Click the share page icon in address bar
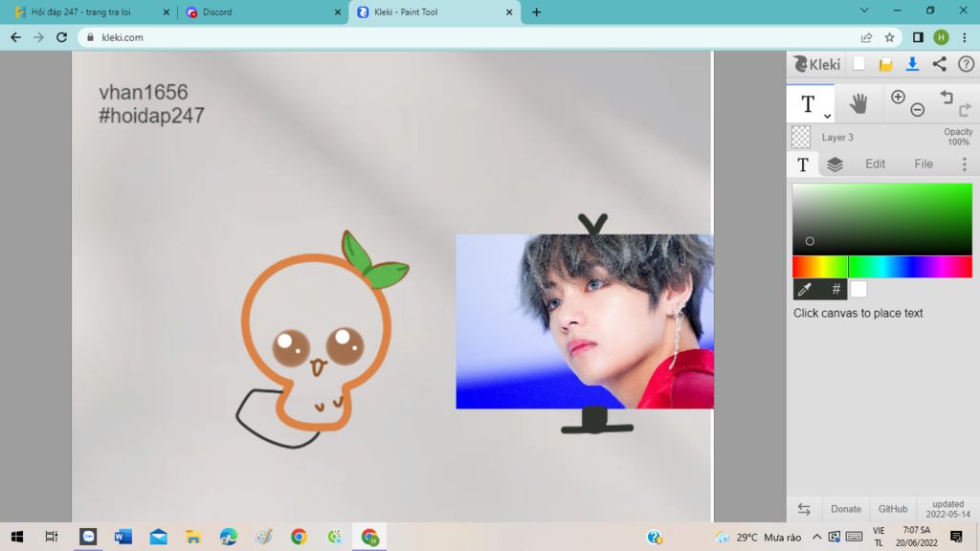Viewport: 980px width, 551px height. pos(866,37)
